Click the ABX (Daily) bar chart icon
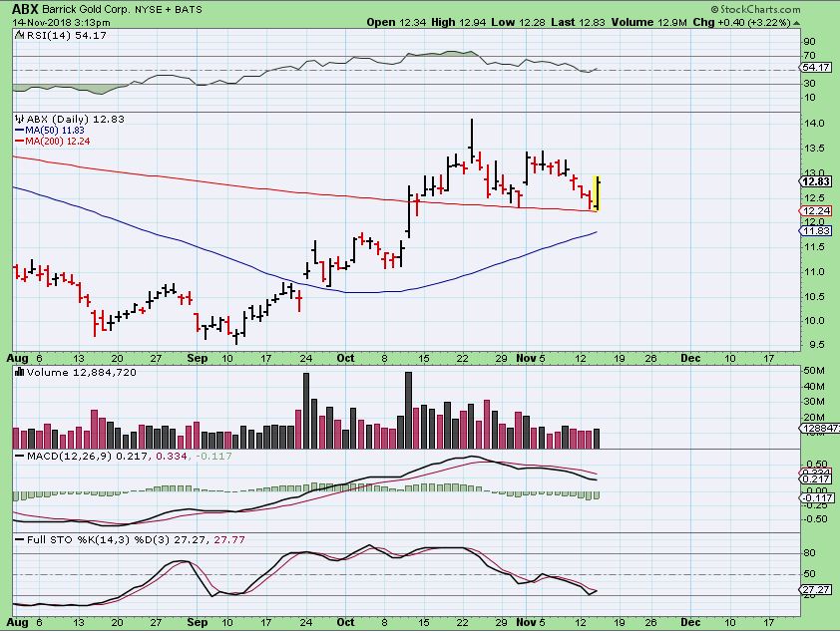The width and height of the screenshot is (840, 633). (x=20, y=119)
